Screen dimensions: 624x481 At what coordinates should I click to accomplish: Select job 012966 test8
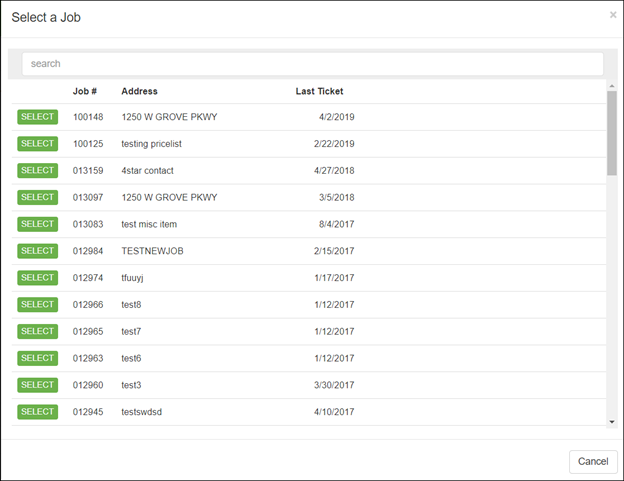(37, 305)
